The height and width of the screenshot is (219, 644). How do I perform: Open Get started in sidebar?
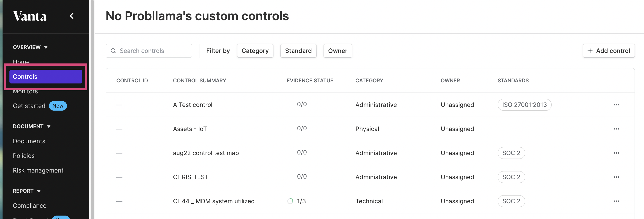point(29,106)
